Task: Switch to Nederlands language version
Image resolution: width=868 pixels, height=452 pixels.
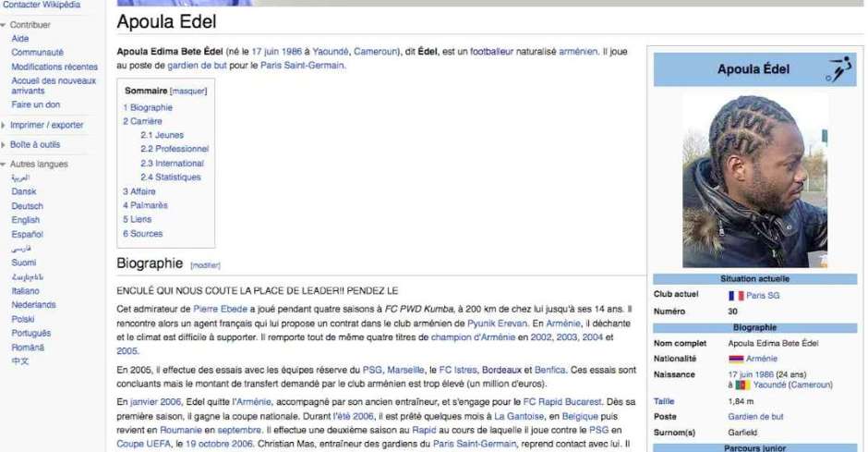Action: [x=34, y=305]
